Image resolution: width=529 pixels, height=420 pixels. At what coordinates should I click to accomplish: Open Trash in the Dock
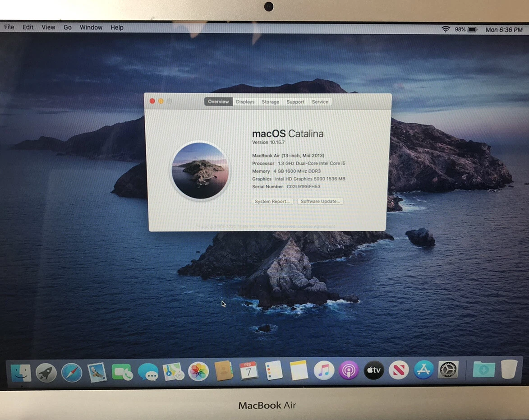pos(509,369)
